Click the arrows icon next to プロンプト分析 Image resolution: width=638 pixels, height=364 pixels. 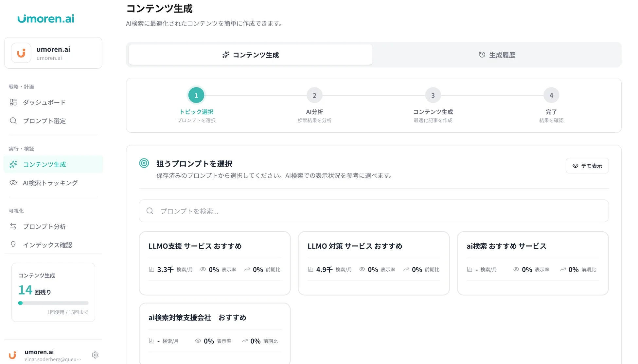(13, 226)
